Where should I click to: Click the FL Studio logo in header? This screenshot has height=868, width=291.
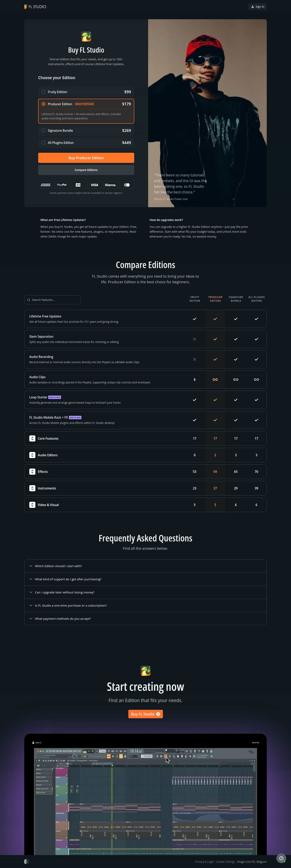tap(35, 7)
